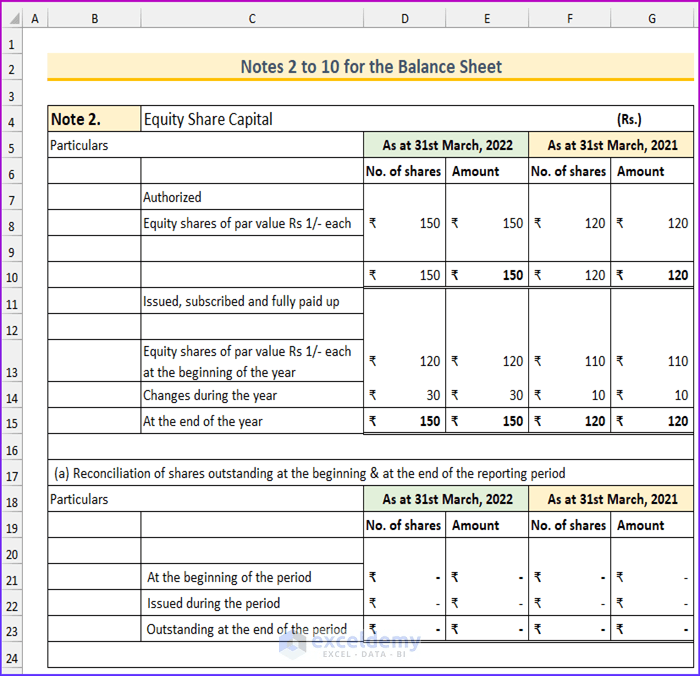Viewport: 700px width, 676px height.
Task: Click the 110 value in column G row 13
Action: [x=677, y=361]
